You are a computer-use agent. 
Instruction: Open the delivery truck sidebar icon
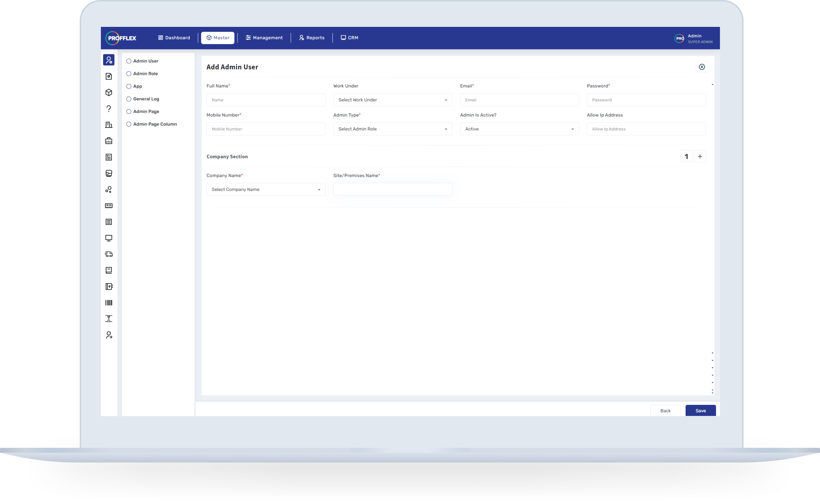109,254
